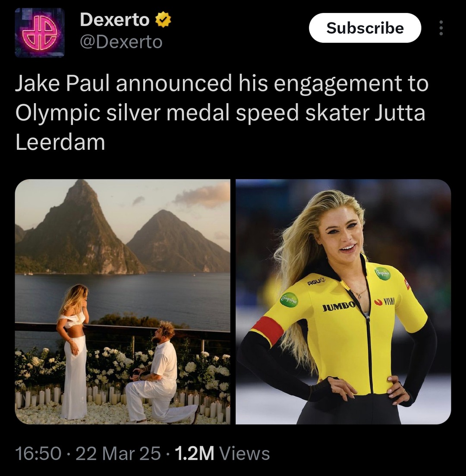The width and height of the screenshot is (466, 476).
Task: Click the @Dexerto handle
Action: pos(121,42)
